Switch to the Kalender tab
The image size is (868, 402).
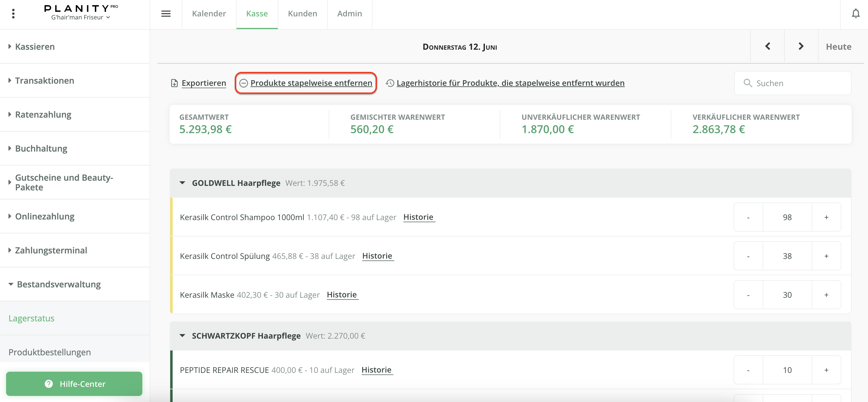[209, 14]
